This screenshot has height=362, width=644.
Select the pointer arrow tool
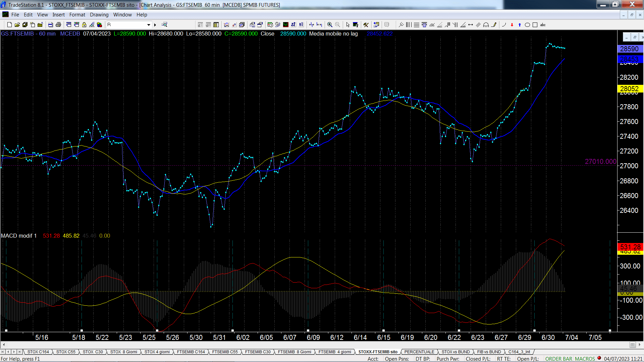348,25
